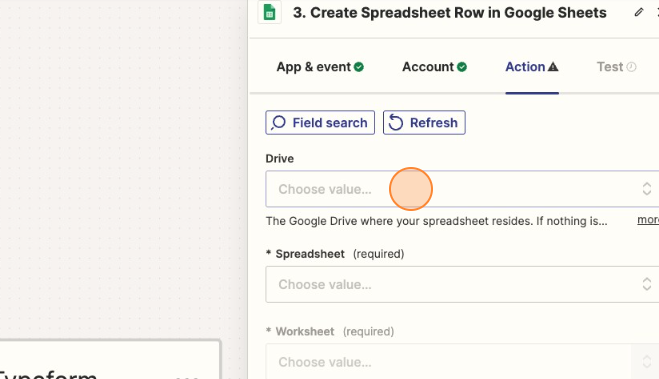Open the Drive dropdown field
Image resolution: width=659 pixels, height=379 pixels.
pos(462,189)
